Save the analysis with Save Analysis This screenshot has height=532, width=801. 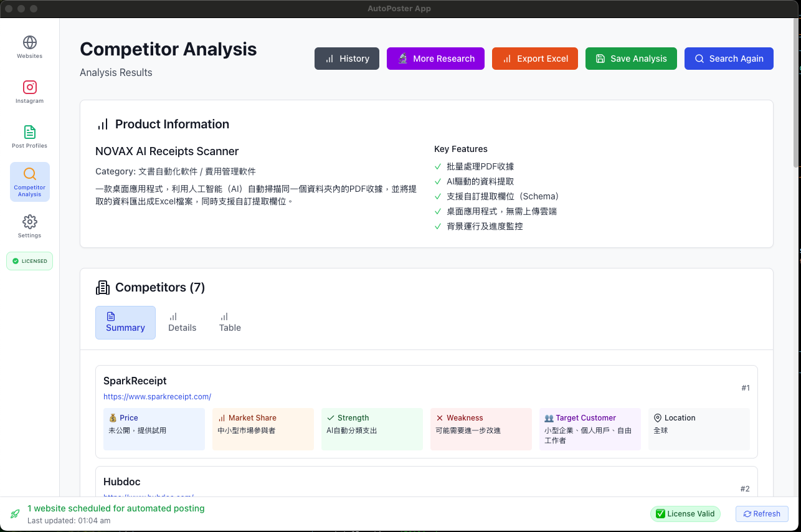(631, 59)
